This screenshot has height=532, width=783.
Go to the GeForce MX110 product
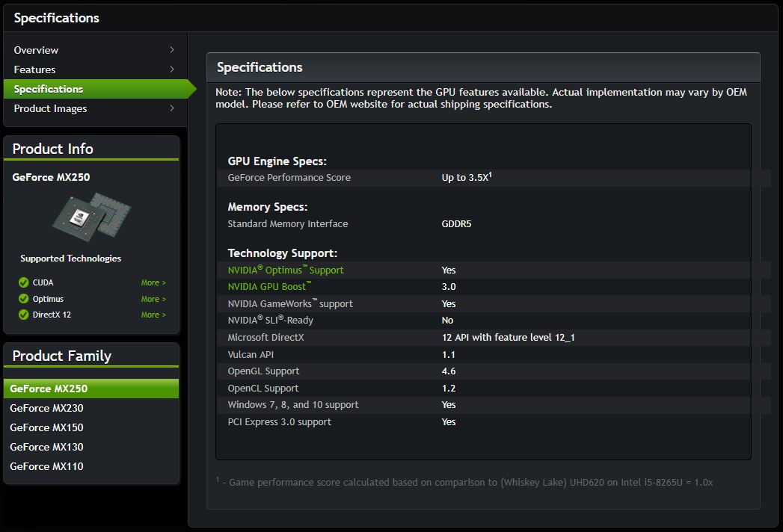point(46,467)
